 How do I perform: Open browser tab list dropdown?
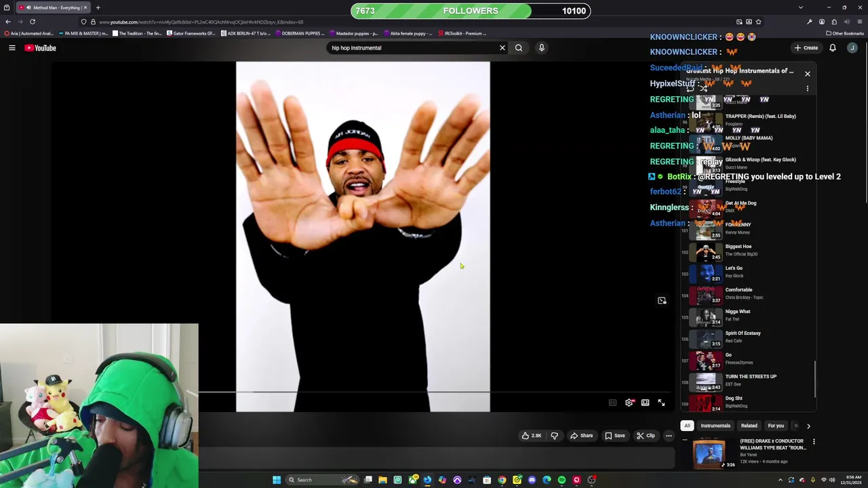coord(801,7)
